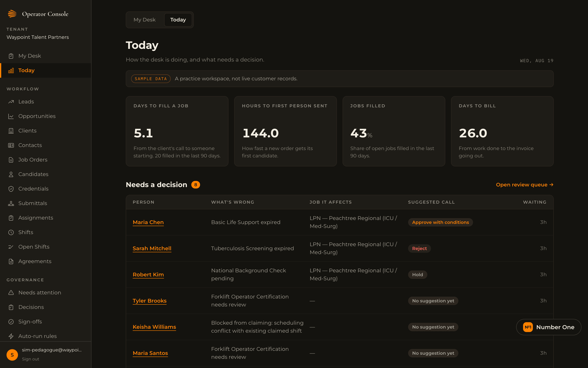This screenshot has height=368, width=588.
Task: Click the Days to Bill card
Action: [x=502, y=131]
